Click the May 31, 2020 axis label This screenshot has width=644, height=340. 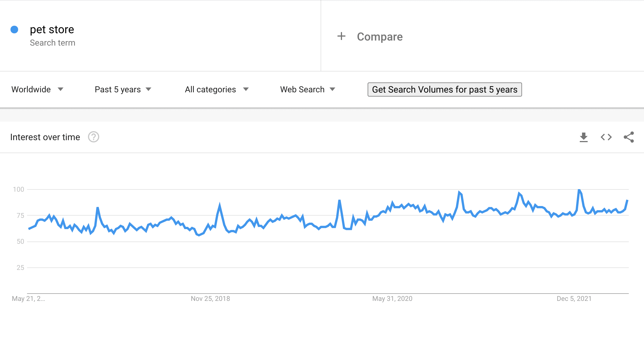(392, 299)
